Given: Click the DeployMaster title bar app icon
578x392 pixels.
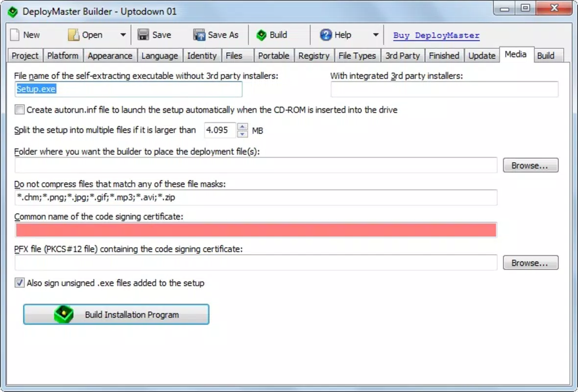Looking at the screenshot, I should tap(13, 12).
